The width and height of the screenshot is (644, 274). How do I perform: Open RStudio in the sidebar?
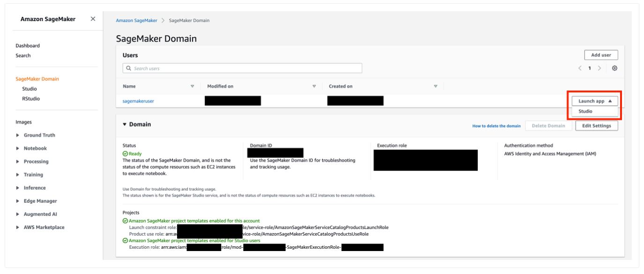(30, 98)
